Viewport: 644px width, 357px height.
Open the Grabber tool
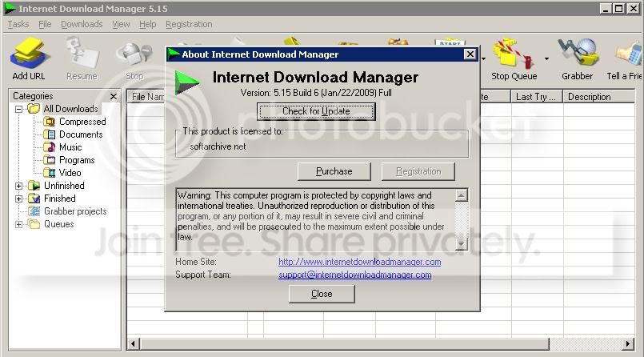point(577,58)
